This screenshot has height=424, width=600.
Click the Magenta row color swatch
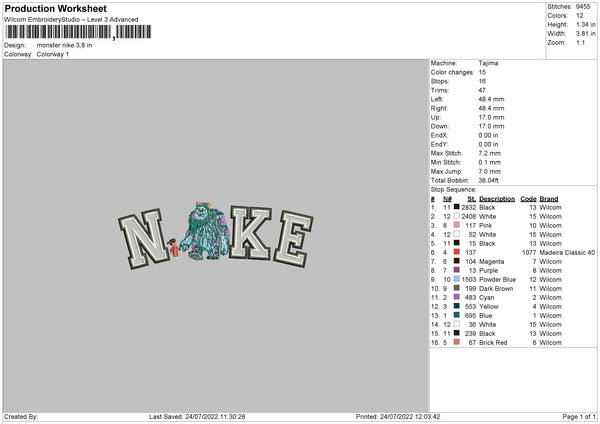pos(457,261)
